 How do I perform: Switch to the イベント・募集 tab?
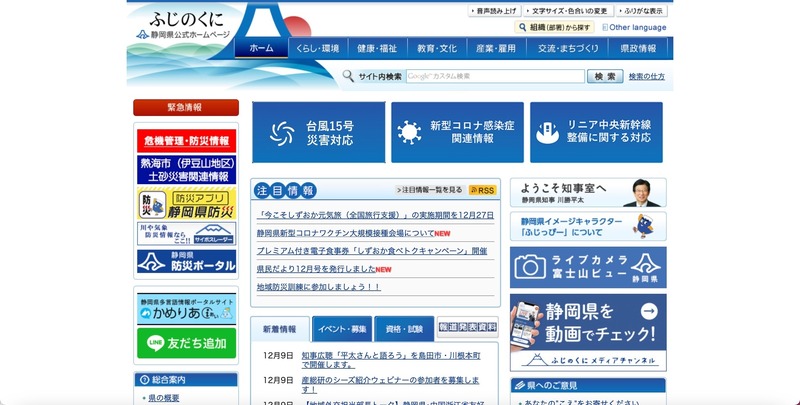click(343, 328)
